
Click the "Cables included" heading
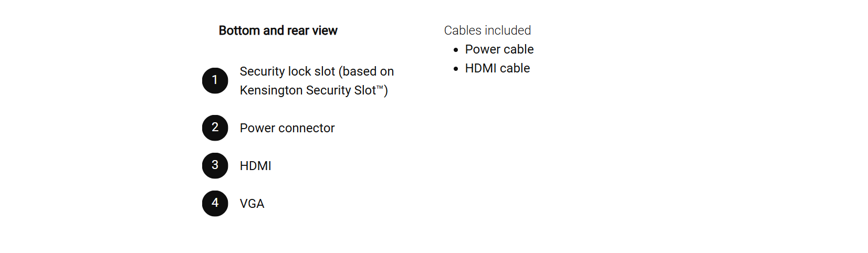487,30
